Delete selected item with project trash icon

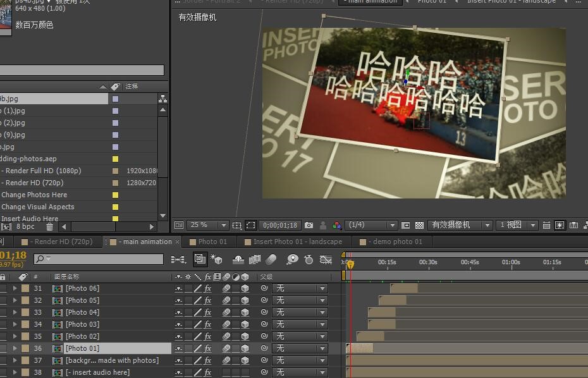coord(49,226)
